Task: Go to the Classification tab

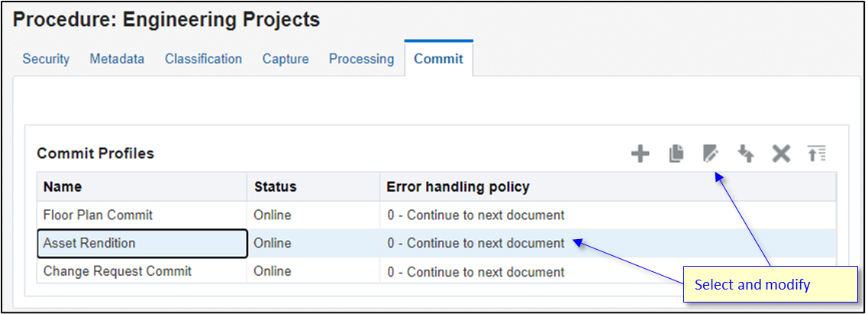Action: pyautogui.click(x=203, y=59)
